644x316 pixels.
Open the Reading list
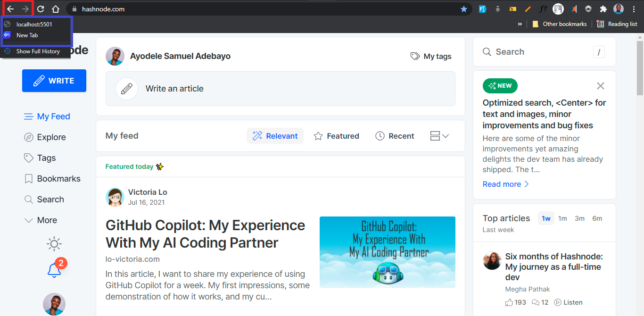(617, 24)
